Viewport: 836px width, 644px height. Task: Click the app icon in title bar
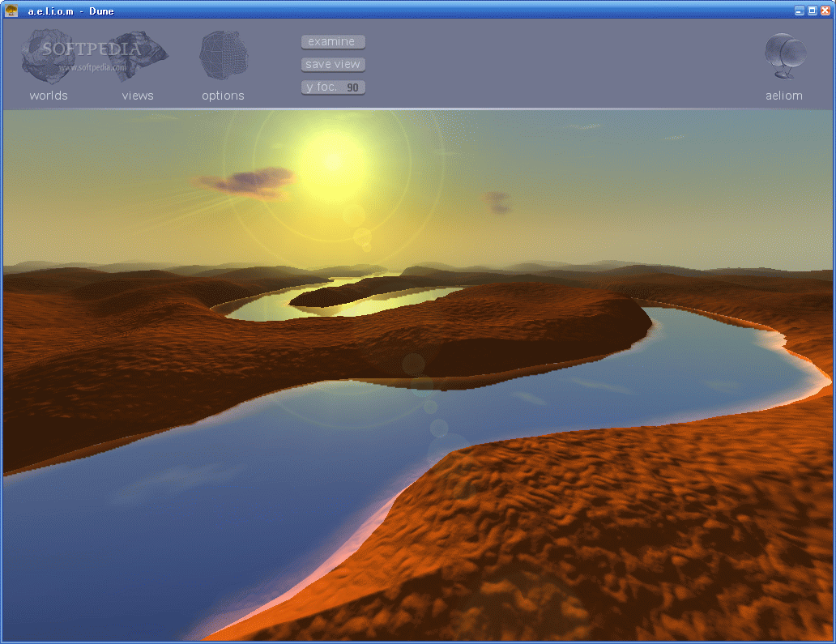(x=11, y=11)
